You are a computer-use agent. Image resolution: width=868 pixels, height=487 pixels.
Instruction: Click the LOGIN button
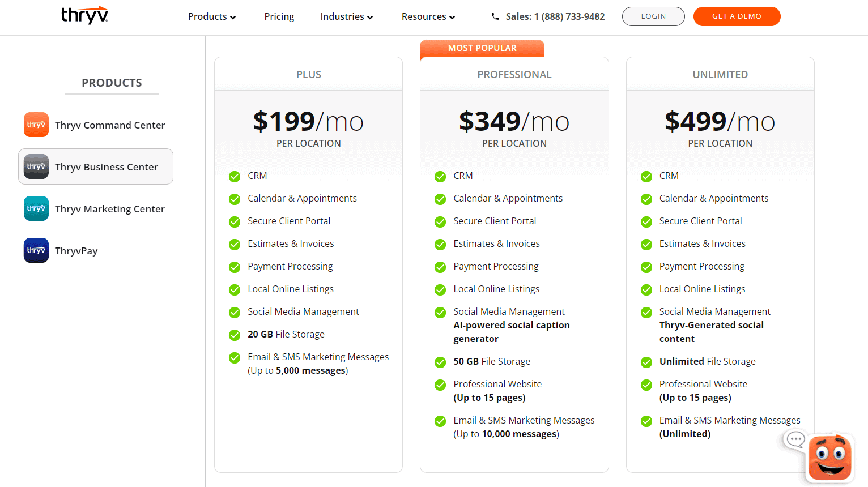click(653, 16)
